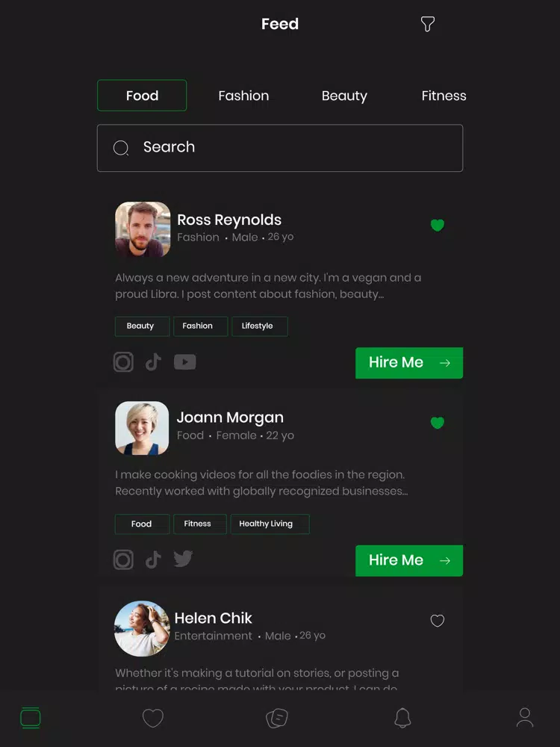Open Joann Morgan's Instagram icon
This screenshot has width=560, height=747.
pyautogui.click(x=123, y=560)
